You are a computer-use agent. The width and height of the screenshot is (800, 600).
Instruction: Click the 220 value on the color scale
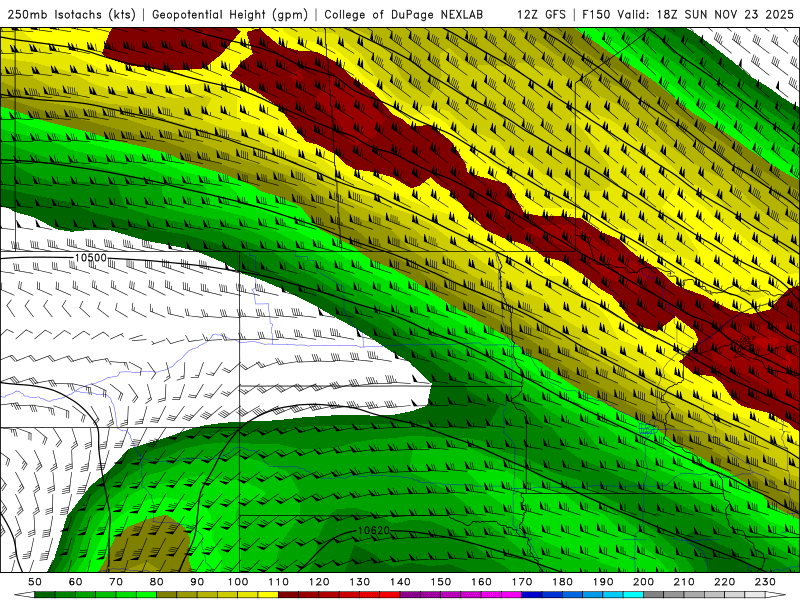(724, 582)
